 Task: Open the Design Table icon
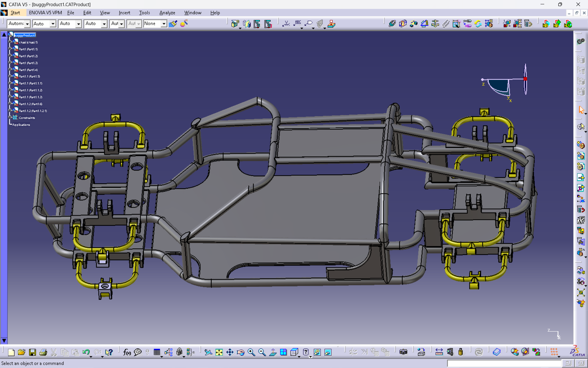point(157,352)
